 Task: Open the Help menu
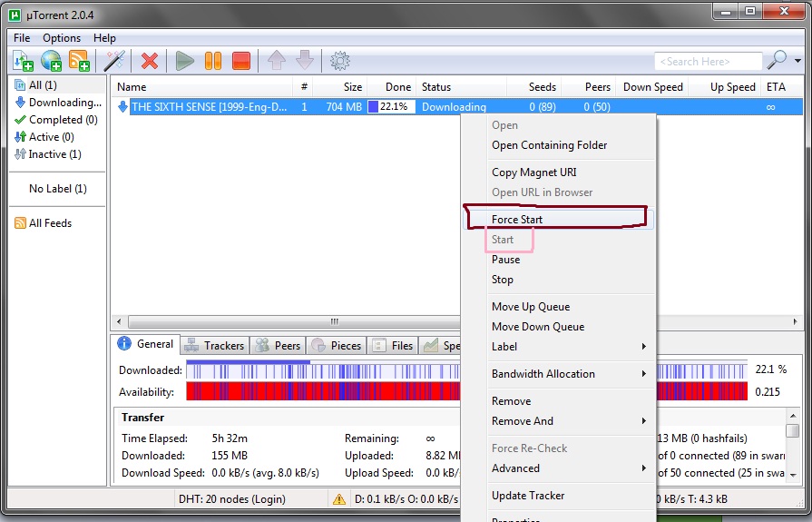point(104,38)
